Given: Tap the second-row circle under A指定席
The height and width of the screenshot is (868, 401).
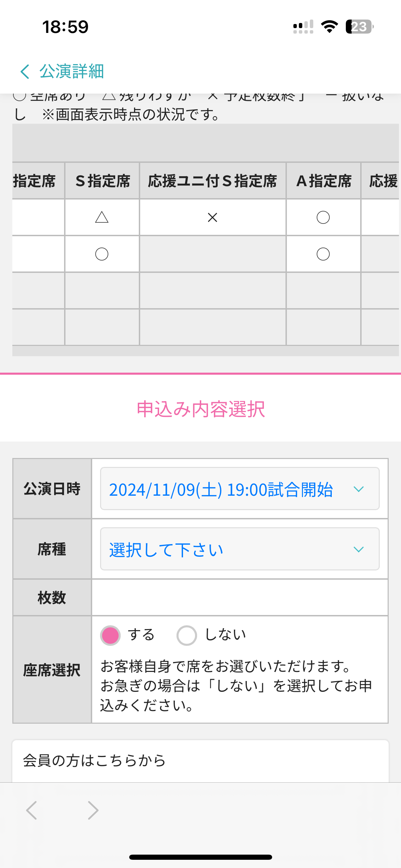Looking at the screenshot, I should [323, 254].
